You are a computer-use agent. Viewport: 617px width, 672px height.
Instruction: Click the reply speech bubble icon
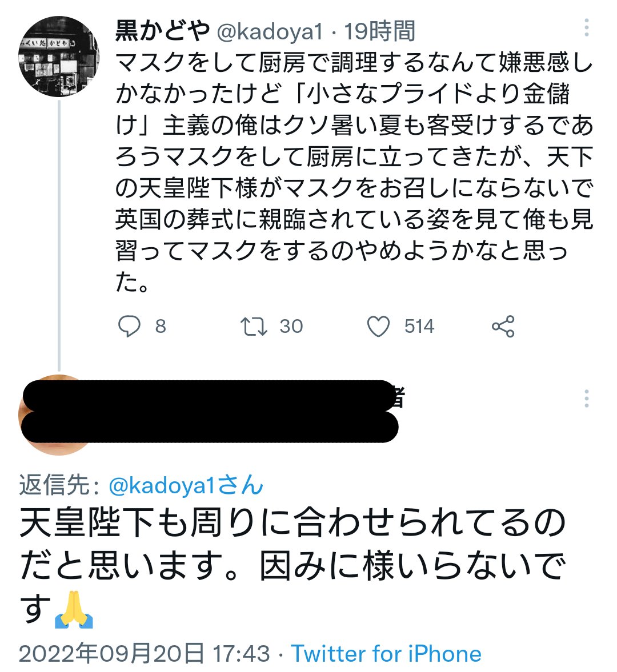(x=129, y=327)
